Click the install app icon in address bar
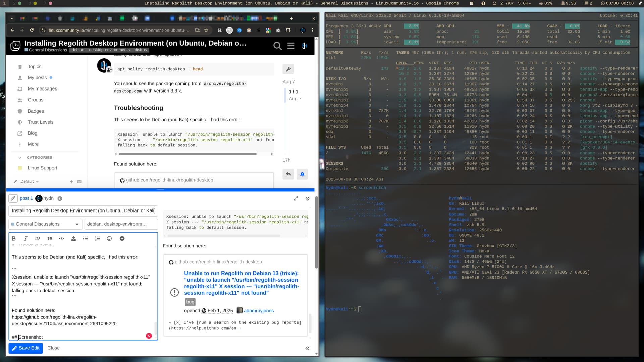Screen dimensions: 644x362 [x=197, y=30]
